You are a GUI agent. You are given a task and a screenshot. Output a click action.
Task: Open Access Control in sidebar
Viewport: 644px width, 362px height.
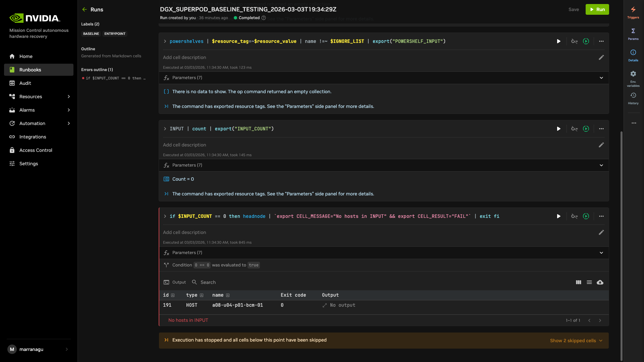[39, 150]
